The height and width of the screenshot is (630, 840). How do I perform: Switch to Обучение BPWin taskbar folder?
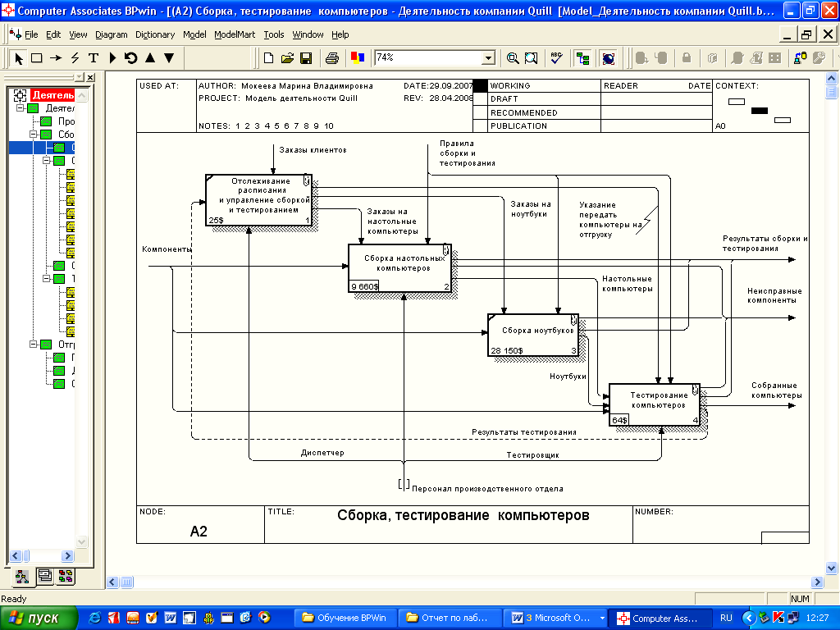pyautogui.click(x=345, y=618)
